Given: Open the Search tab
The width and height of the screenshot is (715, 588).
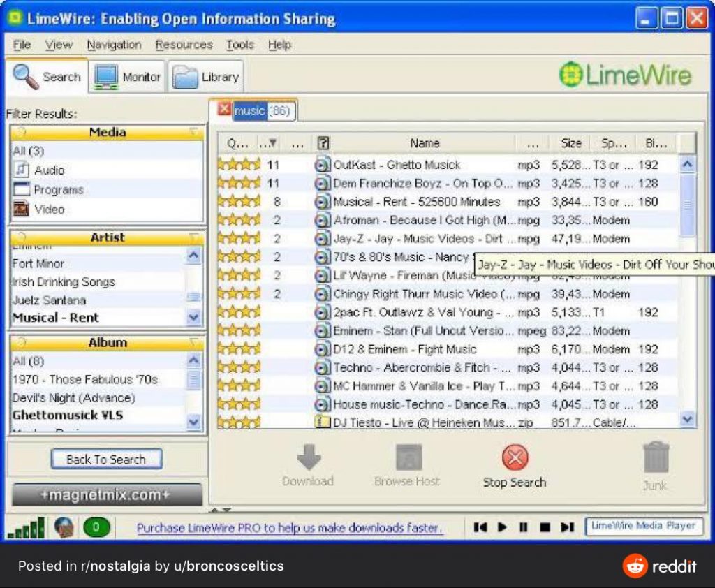Looking at the screenshot, I should pos(47,77).
